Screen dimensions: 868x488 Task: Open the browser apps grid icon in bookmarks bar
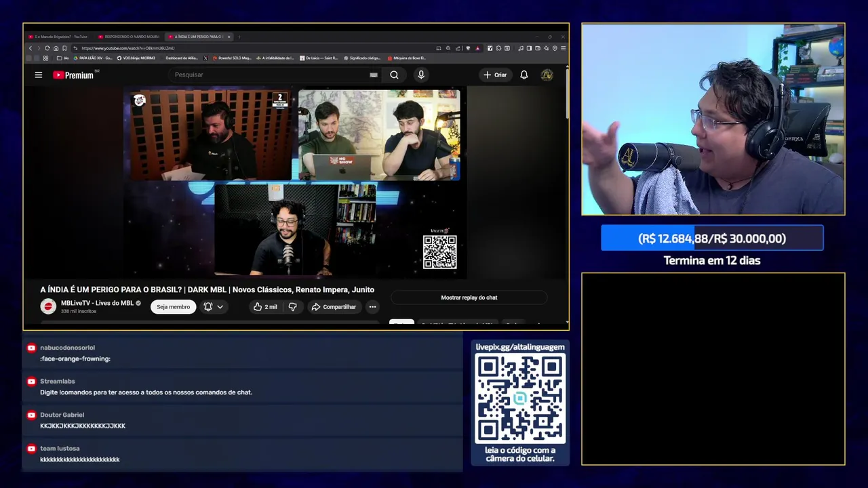point(45,58)
